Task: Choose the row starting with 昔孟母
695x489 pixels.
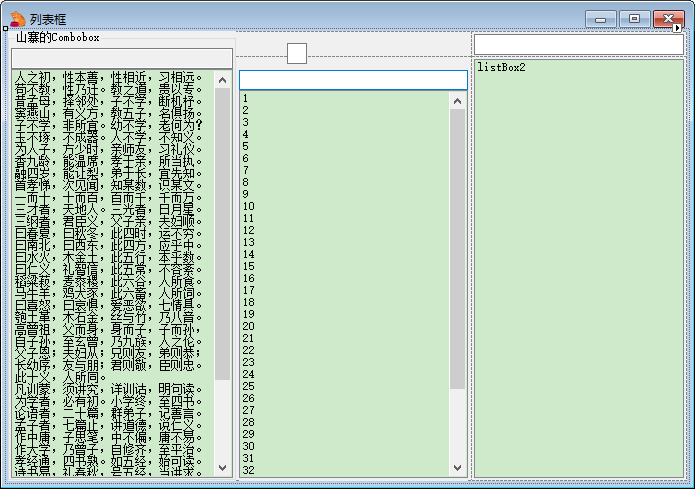Action: (x=113, y=101)
